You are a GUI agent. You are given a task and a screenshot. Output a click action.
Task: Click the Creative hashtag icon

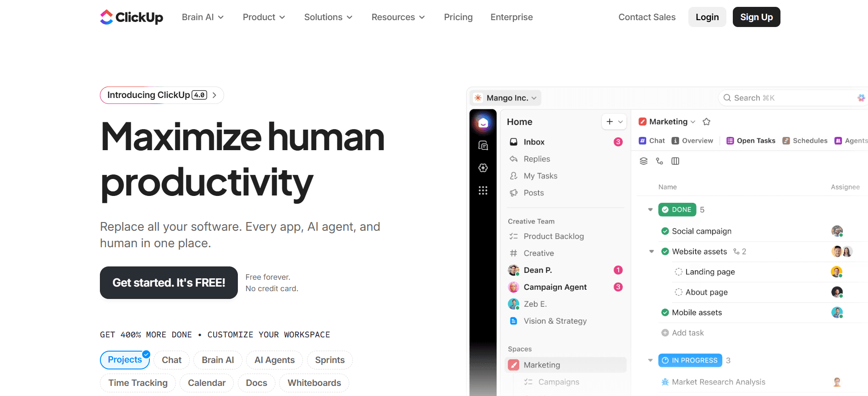(514, 253)
